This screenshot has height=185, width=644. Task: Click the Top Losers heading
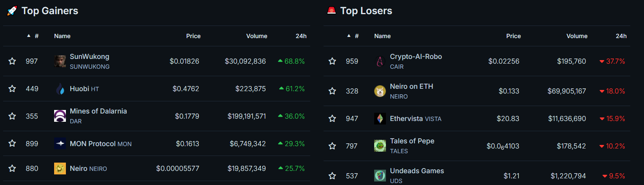(366, 11)
